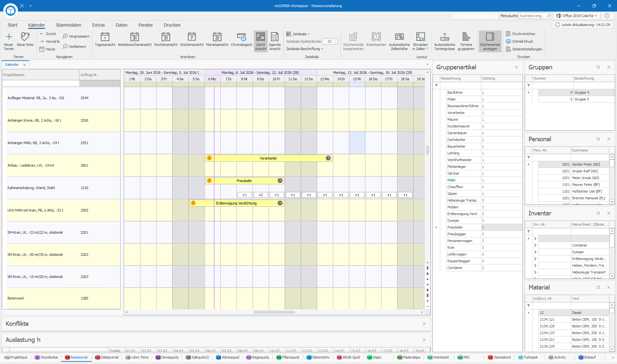Open the Projektquic bottom tab
The width and height of the screenshot is (617, 364).
pos(16,357)
